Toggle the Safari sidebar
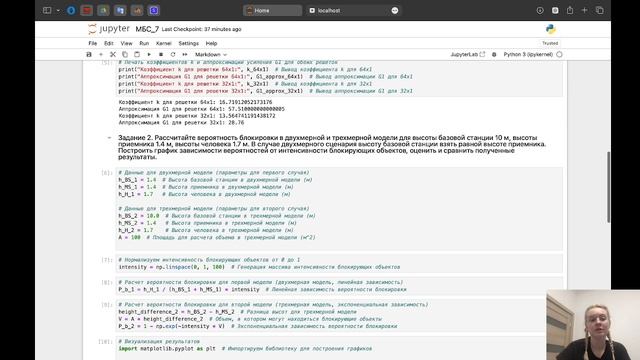 click(x=47, y=11)
